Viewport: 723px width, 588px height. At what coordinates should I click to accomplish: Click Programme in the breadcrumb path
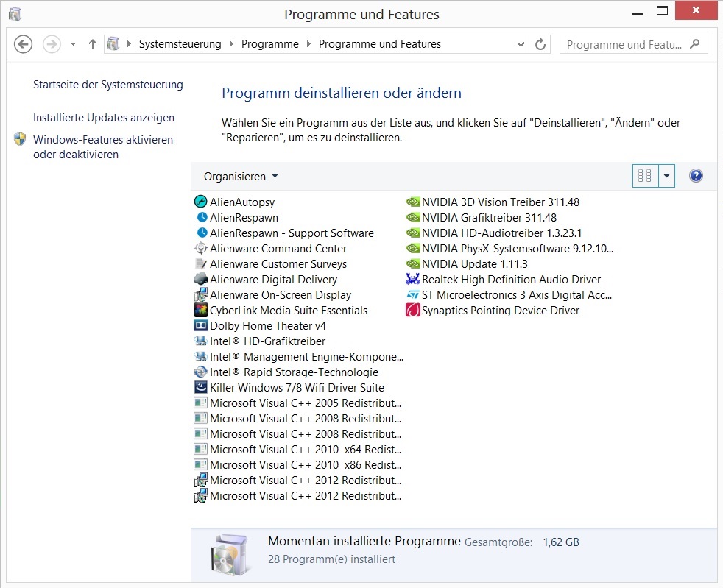click(x=269, y=44)
